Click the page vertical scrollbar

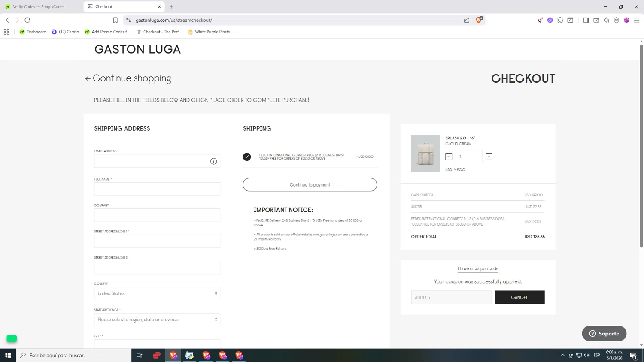tap(641, 146)
